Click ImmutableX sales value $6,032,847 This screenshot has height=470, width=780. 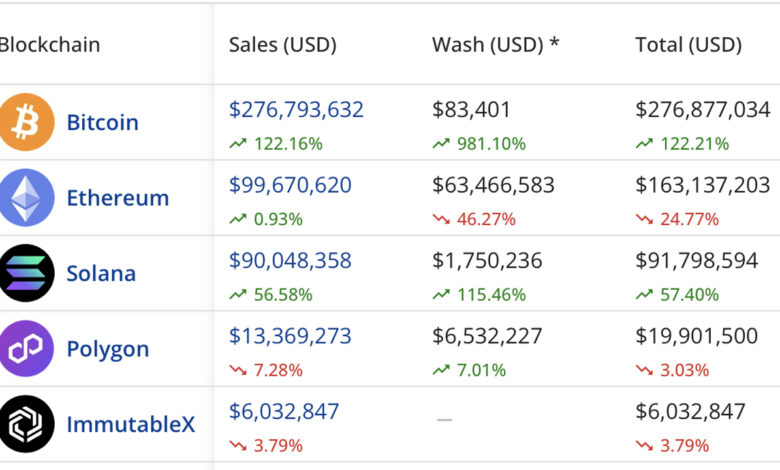[x=284, y=411]
